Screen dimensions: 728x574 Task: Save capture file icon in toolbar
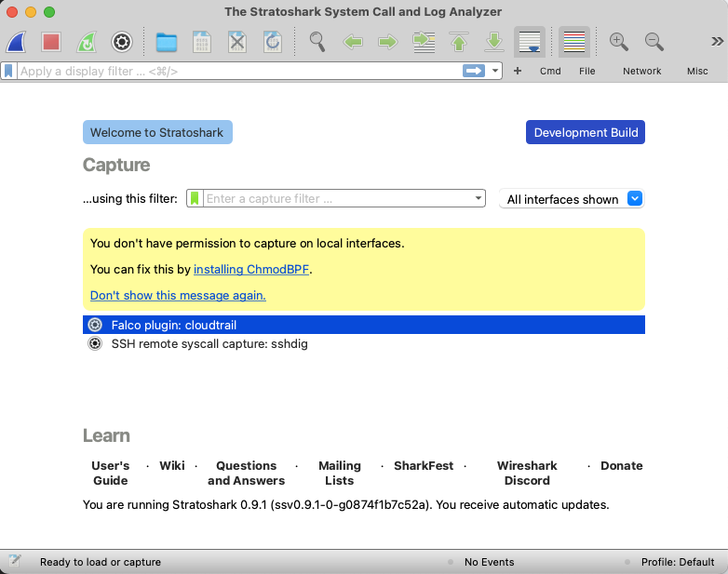[x=202, y=42]
